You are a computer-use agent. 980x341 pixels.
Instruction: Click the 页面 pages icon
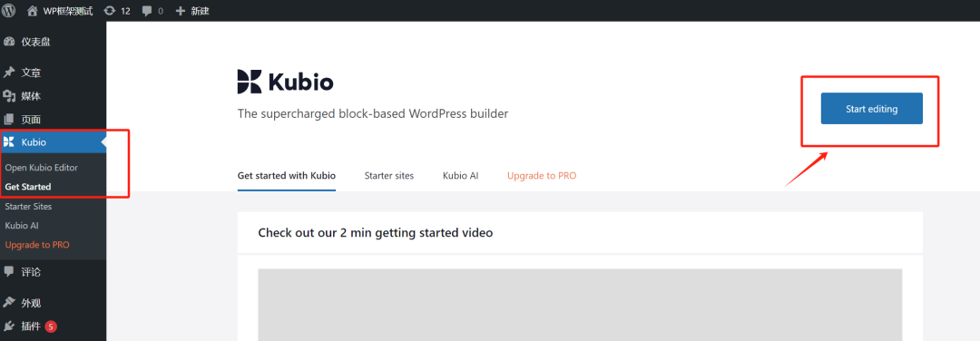click(9, 120)
